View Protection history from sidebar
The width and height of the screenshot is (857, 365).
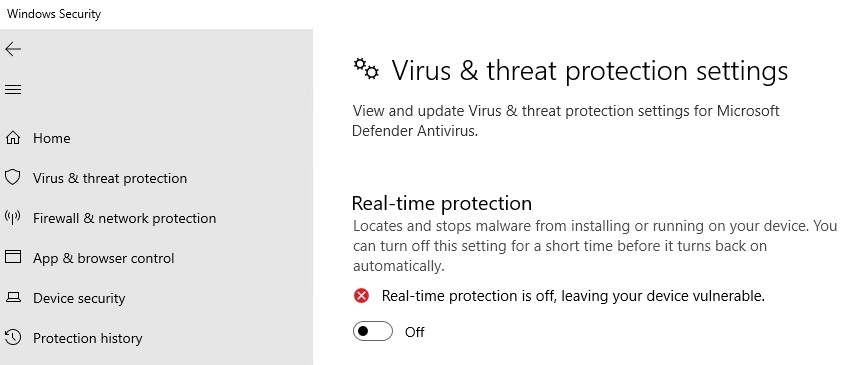[x=87, y=338]
